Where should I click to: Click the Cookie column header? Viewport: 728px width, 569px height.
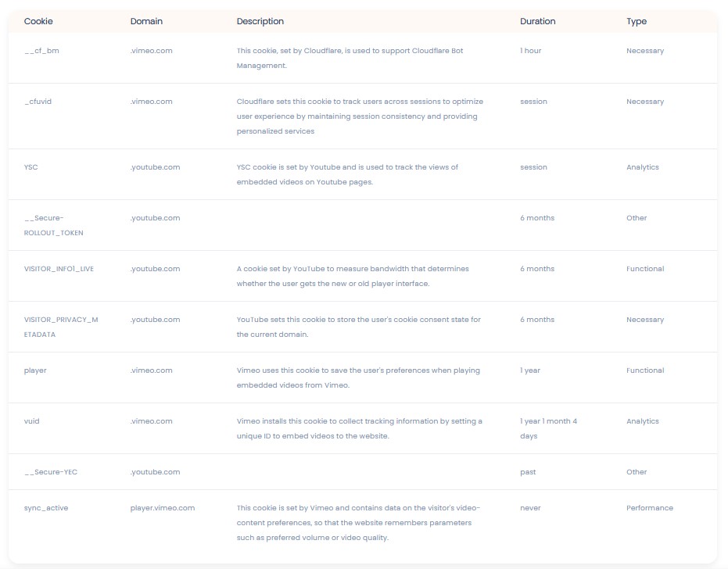pos(38,21)
